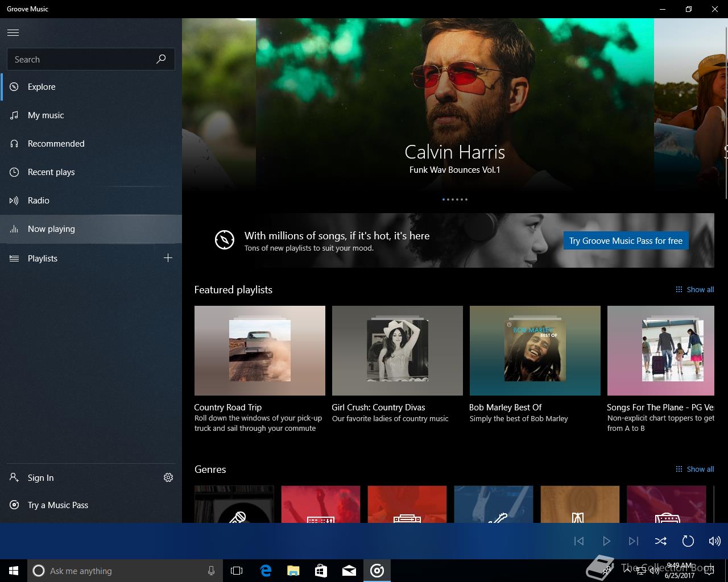Open the Country Road Trip playlist thumbnail
This screenshot has width=728, height=582.
pos(260,351)
